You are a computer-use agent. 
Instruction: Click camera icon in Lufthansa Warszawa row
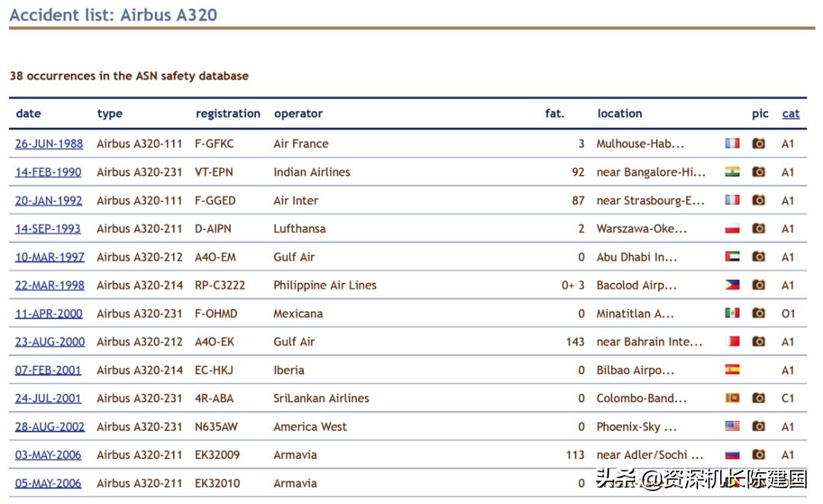tap(758, 228)
